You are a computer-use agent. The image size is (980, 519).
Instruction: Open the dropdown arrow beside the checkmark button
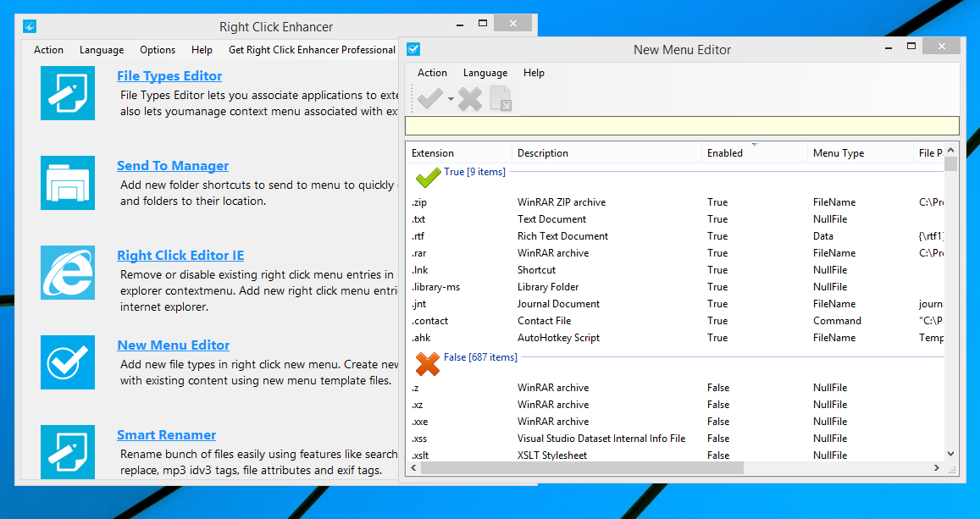(451, 99)
